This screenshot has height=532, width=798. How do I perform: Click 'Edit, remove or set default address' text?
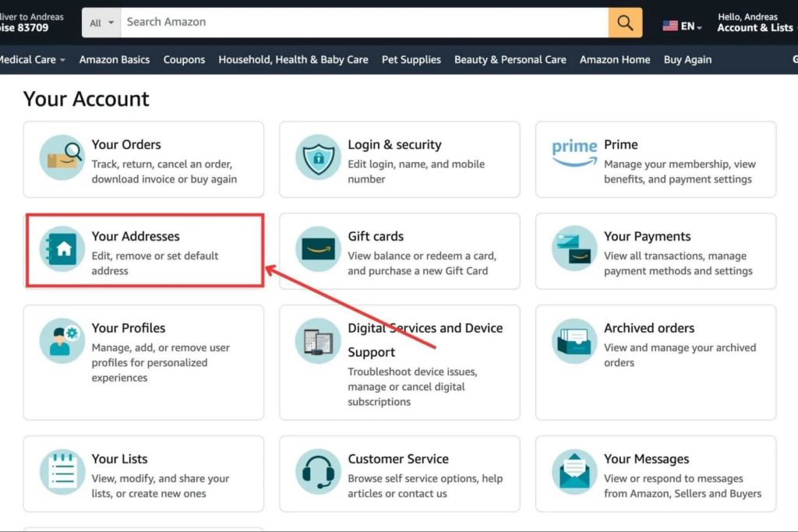click(x=155, y=263)
